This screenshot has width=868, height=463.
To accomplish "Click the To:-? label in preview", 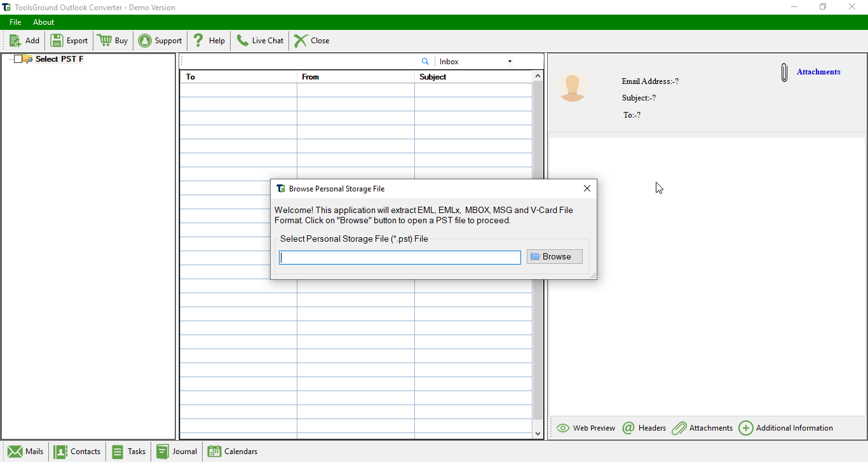I will pyautogui.click(x=632, y=115).
